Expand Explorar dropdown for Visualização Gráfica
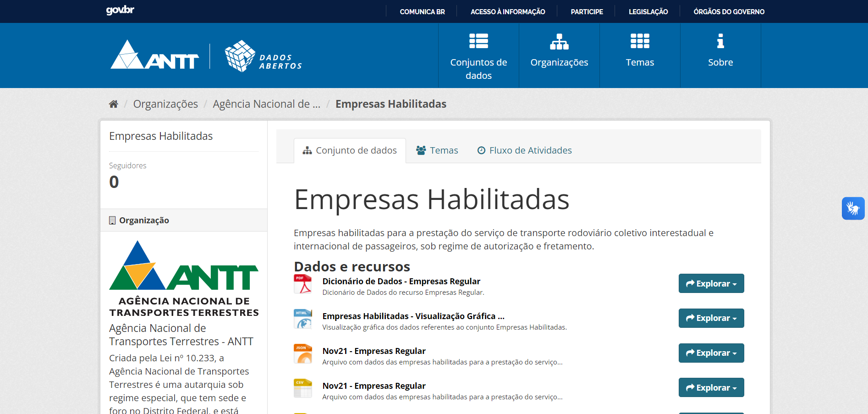Screen dimensions: 868x414 [x=711, y=318]
